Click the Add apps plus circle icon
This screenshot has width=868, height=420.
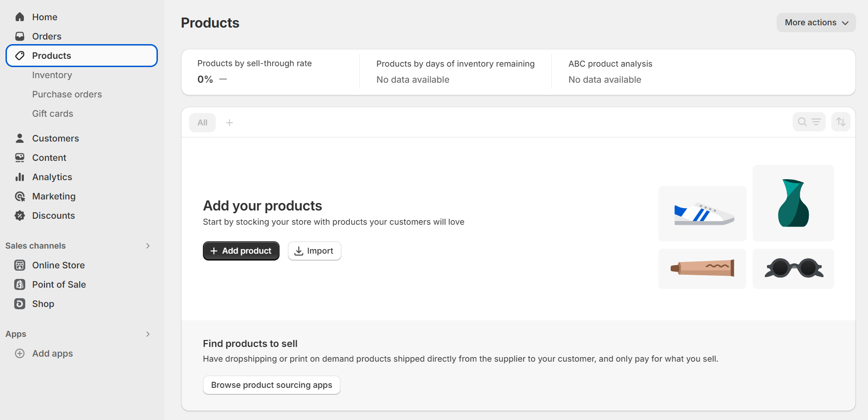pyautogui.click(x=20, y=353)
